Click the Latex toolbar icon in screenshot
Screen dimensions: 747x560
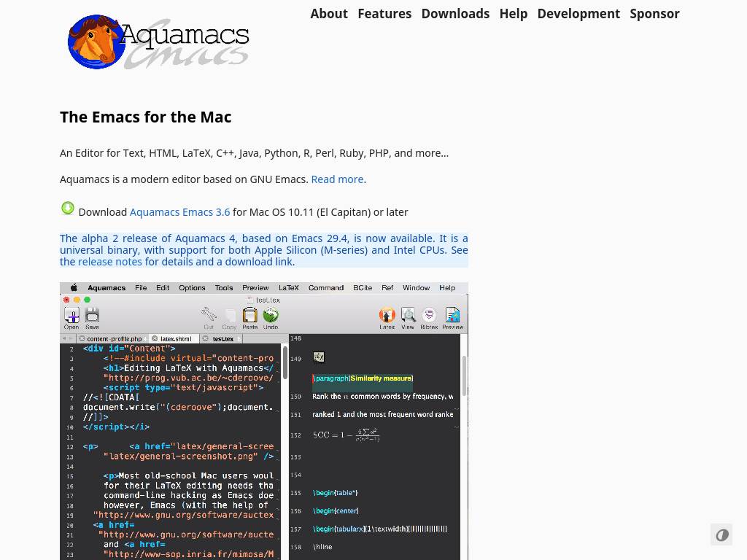pyautogui.click(x=387, y=318)
